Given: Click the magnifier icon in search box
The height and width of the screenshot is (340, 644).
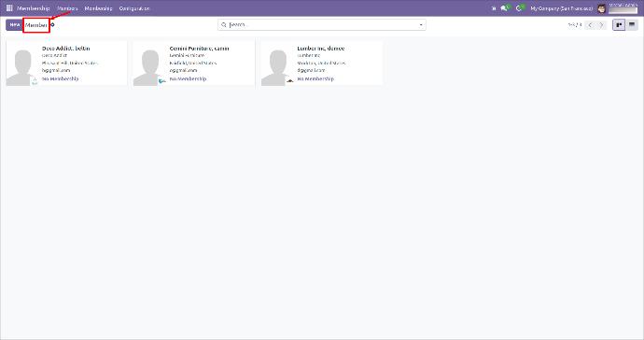Looking at the screenshot, I should click(224, 25).
